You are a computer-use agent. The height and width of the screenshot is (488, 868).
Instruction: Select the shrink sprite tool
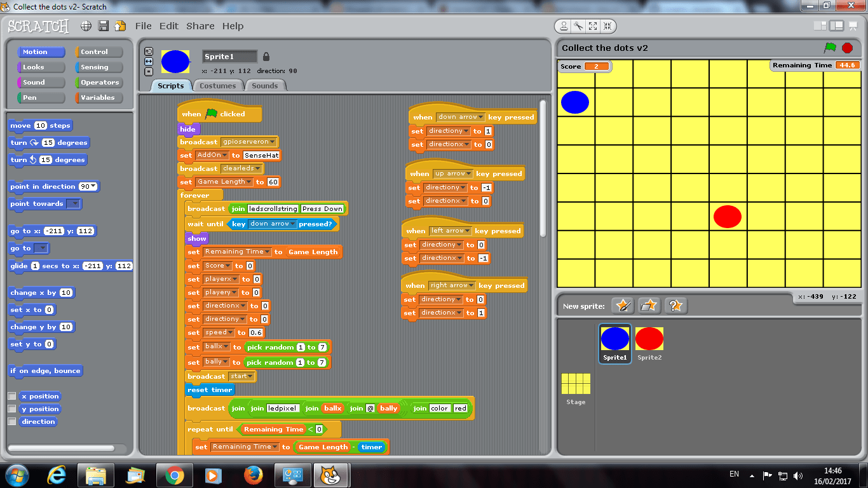607,26
